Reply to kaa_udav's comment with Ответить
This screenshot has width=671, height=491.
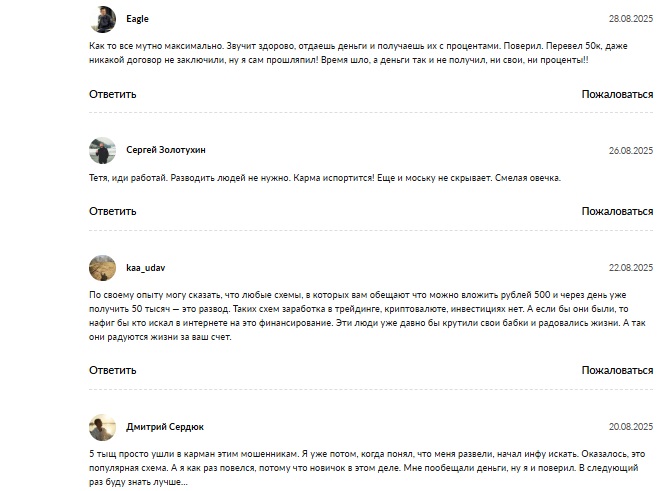(x=112, y=370)
